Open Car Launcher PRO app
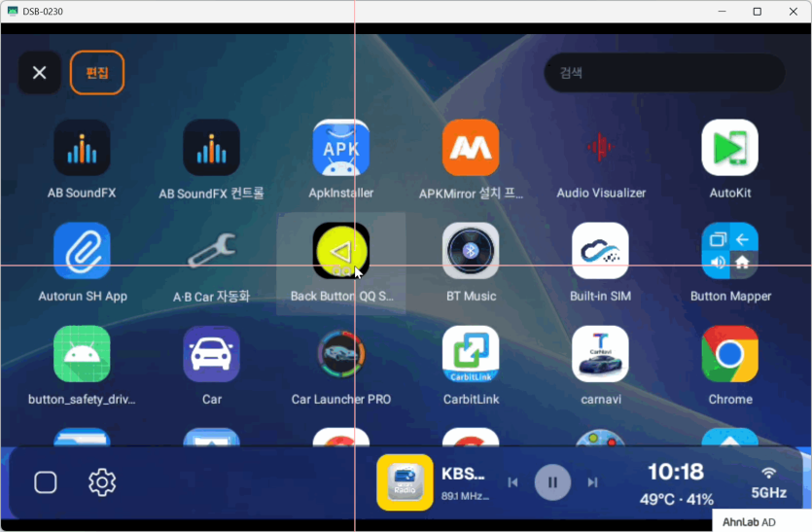This screenshot has width=812, height=532. [340, 354]
